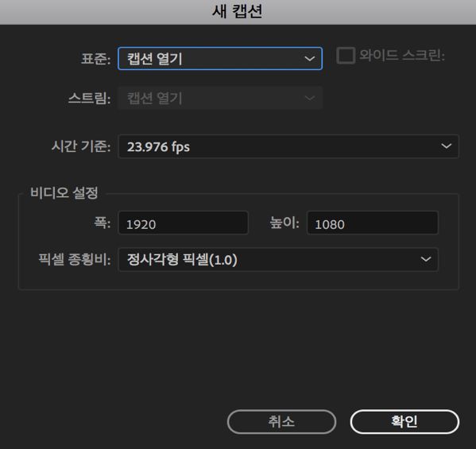Click the 표준: label
Viewport: 476px width, 449px height.
click(x=95, y=59)
